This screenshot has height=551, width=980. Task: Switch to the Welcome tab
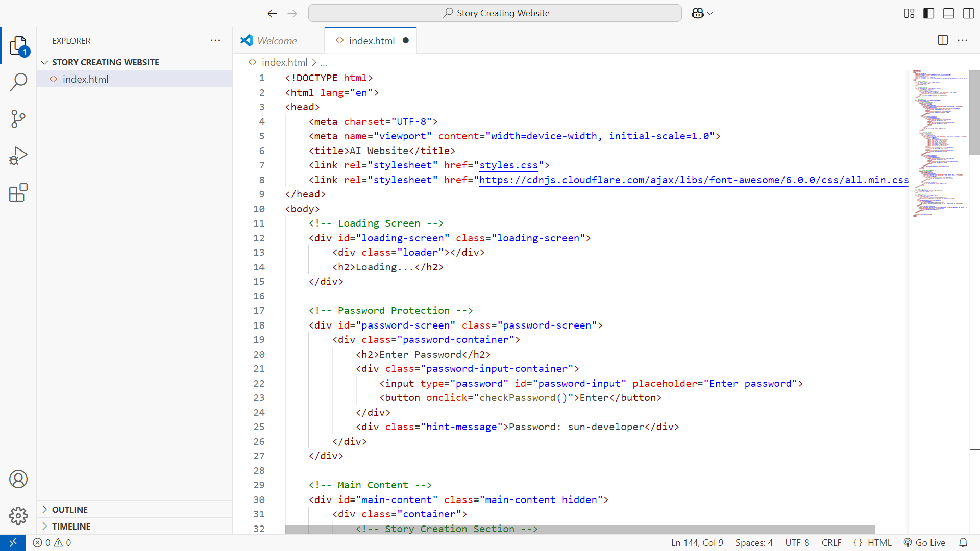tap(277, 40)
